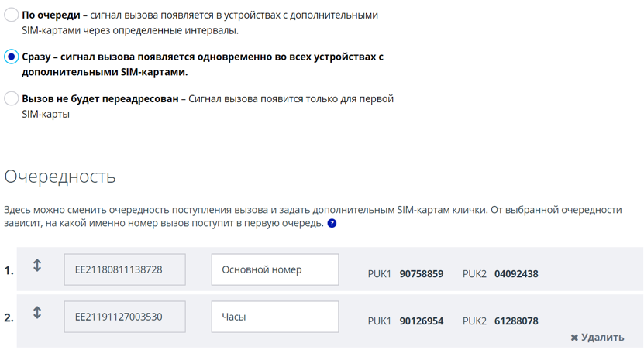The image size is (644, 350).
Task: Click PUK2 code 61288078
Action: pyautogui.click(x=515, y=321)
